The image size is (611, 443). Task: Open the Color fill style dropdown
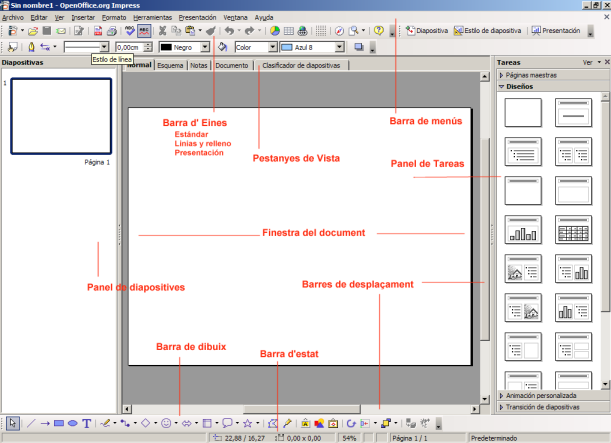click(x=273, y=47)
